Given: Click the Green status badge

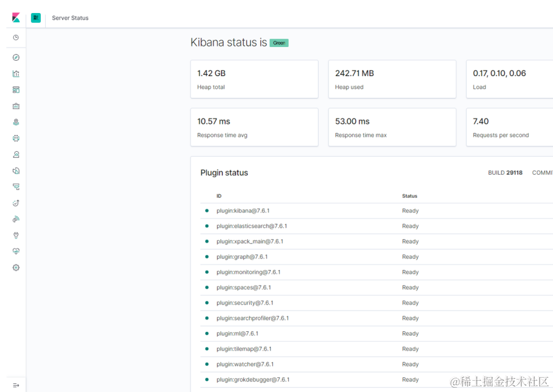Looking at the screenshot, I should click(279, 43).
